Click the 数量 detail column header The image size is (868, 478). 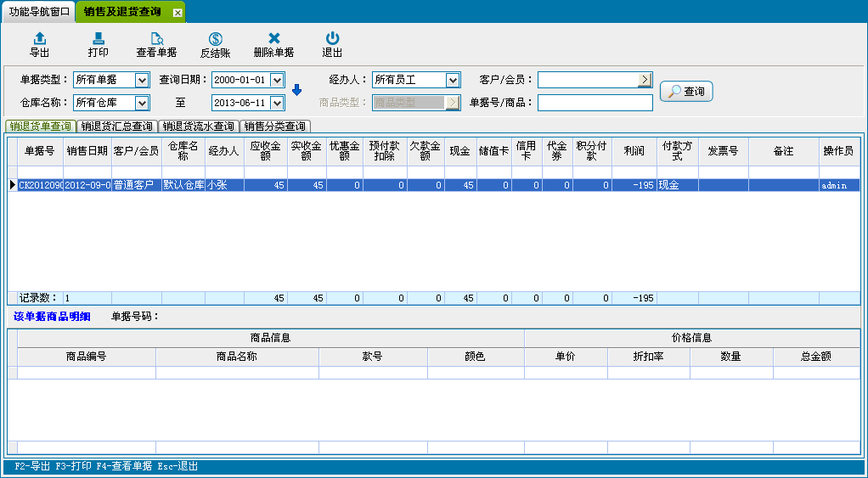(731, 357)
